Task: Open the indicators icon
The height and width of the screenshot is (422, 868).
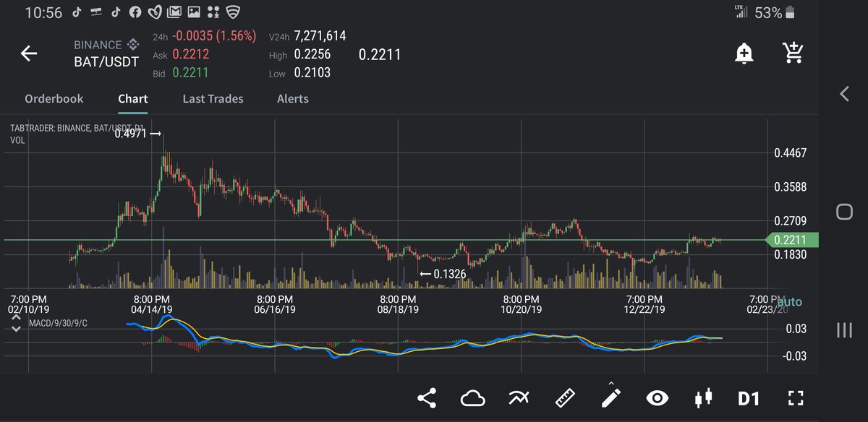Action: 519,397
